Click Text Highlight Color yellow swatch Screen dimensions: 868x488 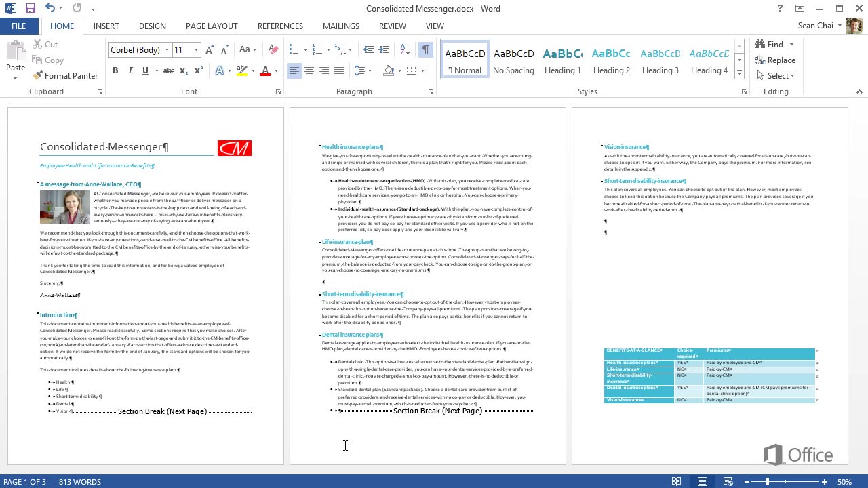click(x=242, y=70)
